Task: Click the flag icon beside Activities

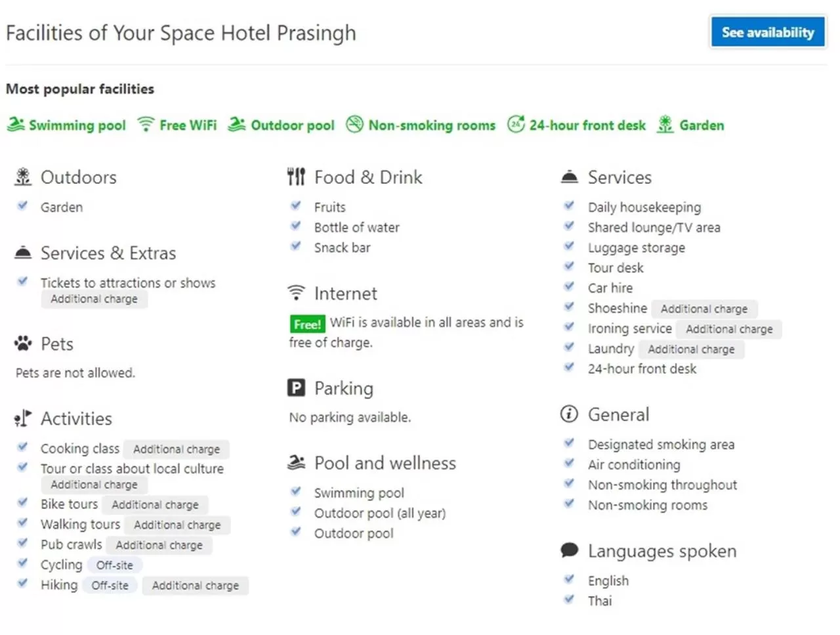Action: point(22,418)
